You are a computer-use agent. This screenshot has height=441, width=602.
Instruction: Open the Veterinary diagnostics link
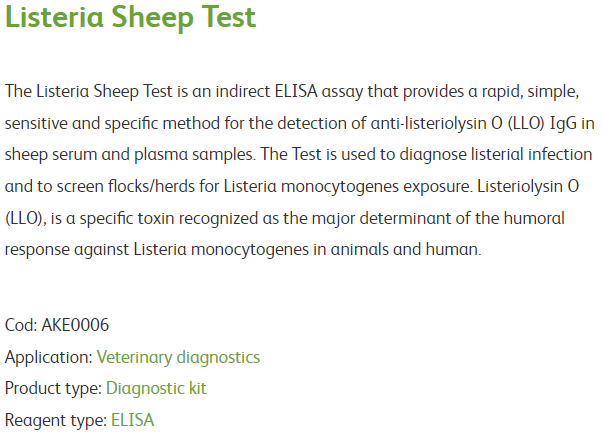(178, 358)
